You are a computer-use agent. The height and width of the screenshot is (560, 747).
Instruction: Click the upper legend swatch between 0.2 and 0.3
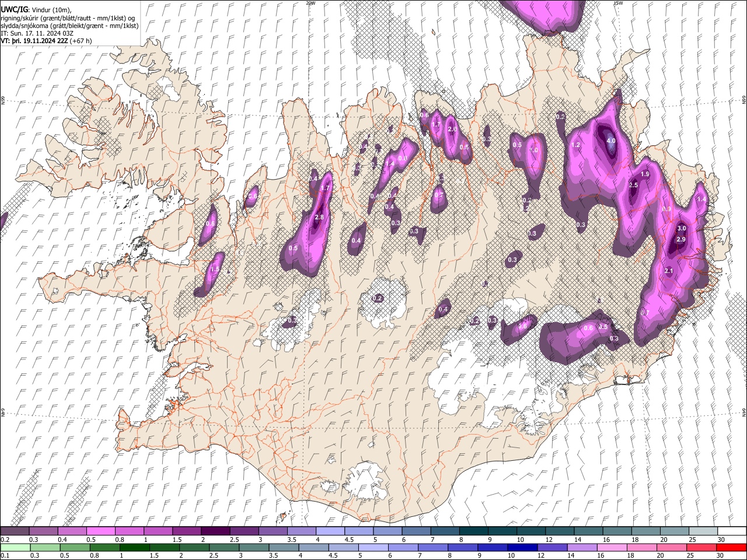(15, 531)
